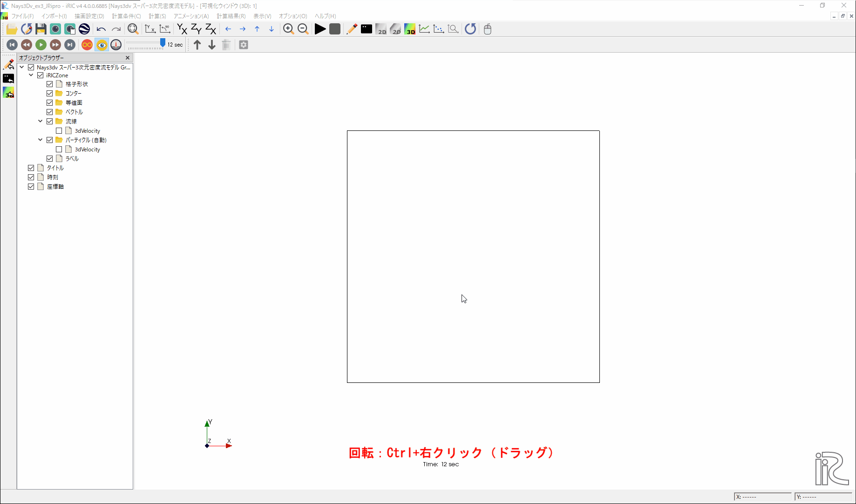Start the animation with the green play button
This screenshot has height=504, width=856.
[x=41, y=45]
